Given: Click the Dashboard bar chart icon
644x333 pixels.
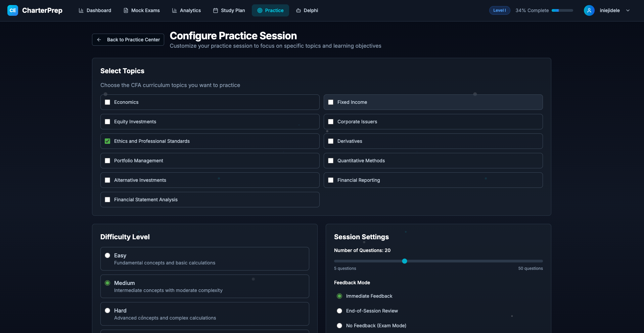Looking at the screenshot, I should 81,10.
